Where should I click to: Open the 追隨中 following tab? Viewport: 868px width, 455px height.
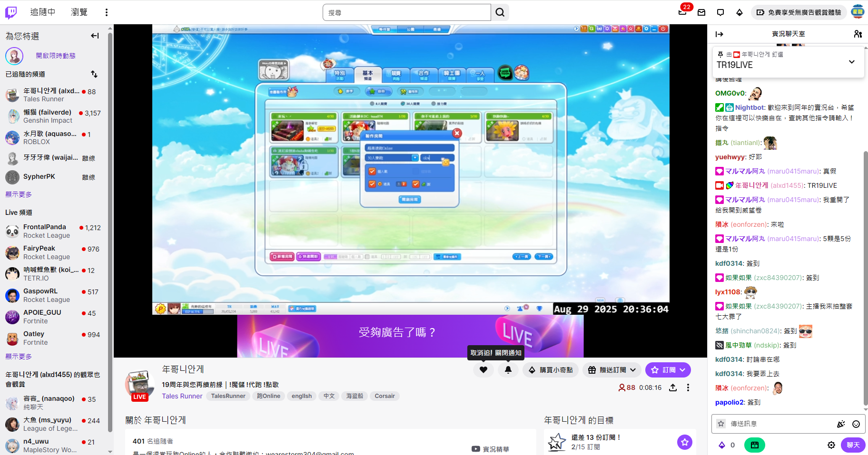coord(43,12)
